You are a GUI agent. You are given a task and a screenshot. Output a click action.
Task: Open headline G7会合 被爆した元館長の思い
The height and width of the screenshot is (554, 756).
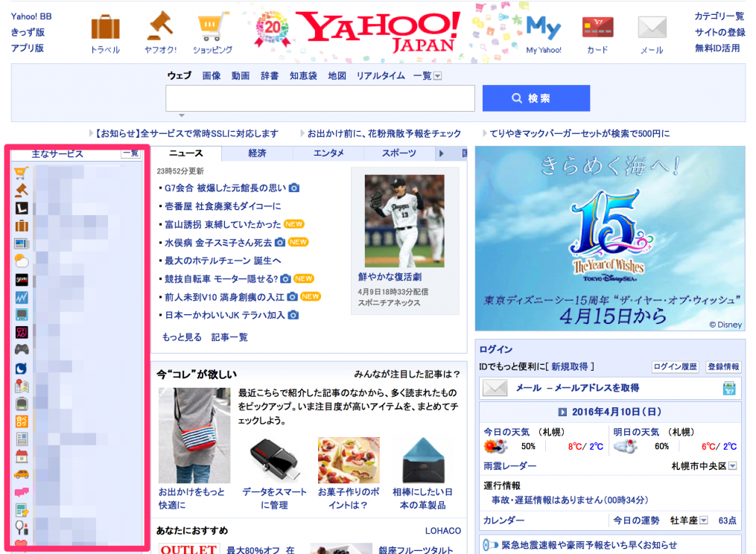pyautogui.click(x=225, y=188)
